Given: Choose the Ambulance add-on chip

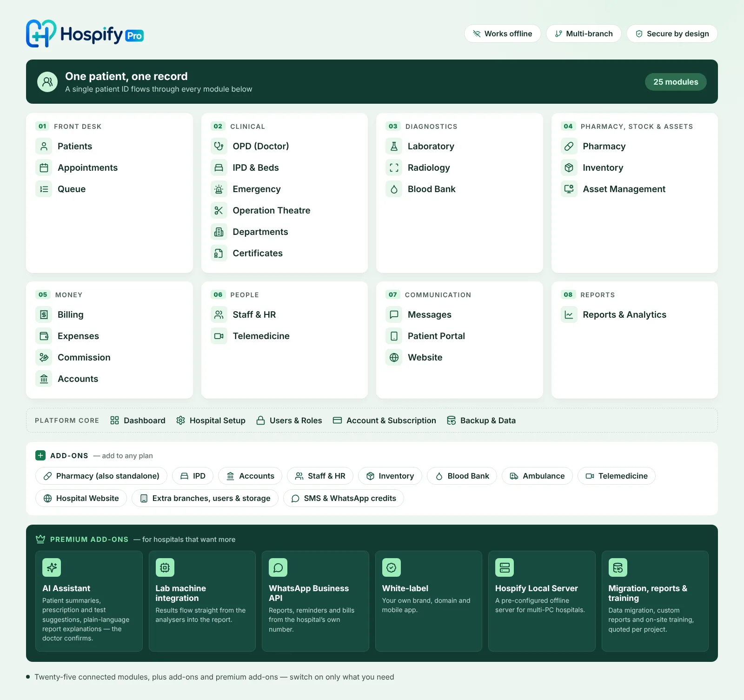Looking at the screenshot, I should pyautogui.click(x=537, y=476).
